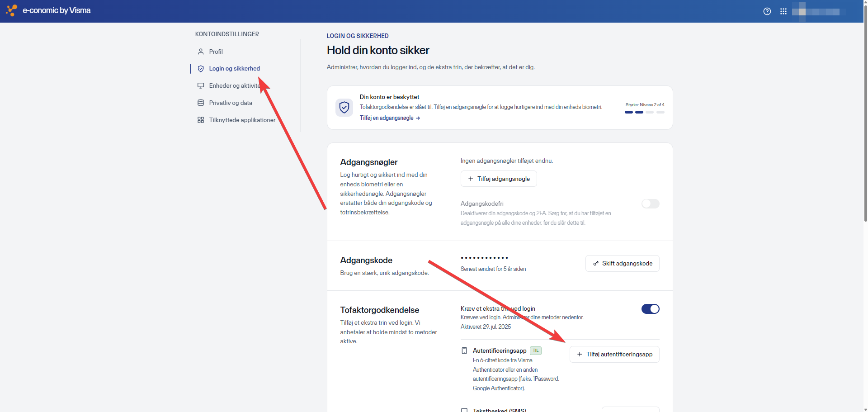Click the e-conomic logo icon

tap(11, 10)
